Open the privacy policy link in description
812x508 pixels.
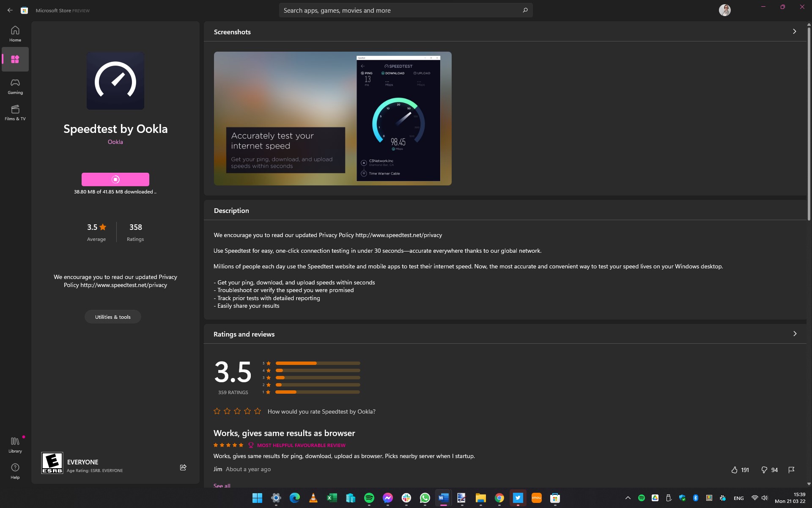coord(399,235)
